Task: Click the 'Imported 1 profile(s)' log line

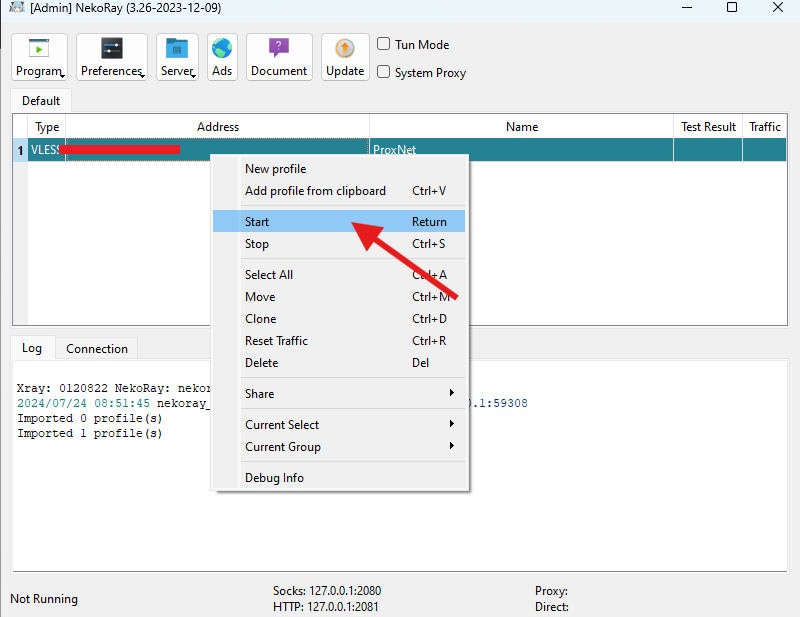Action: click(90, 433)
